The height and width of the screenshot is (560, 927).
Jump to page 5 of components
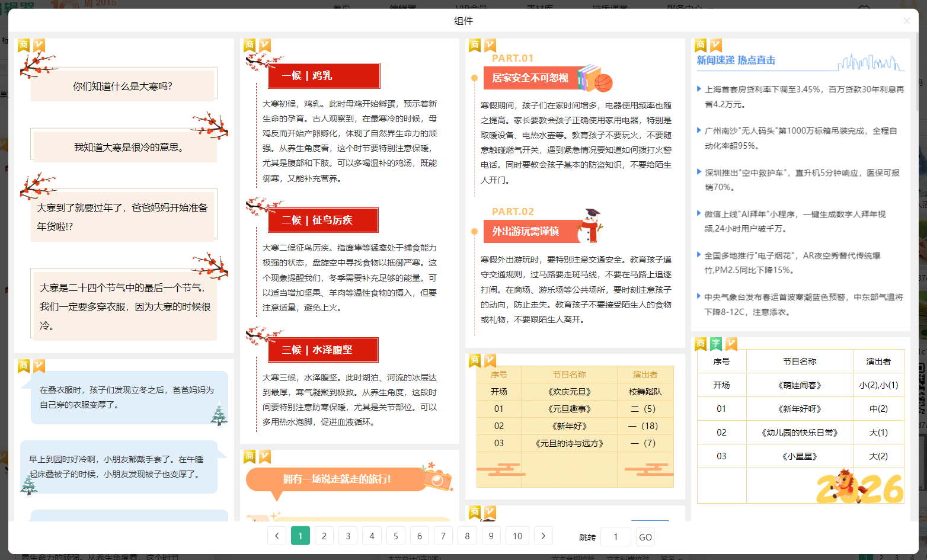[395, 536]
